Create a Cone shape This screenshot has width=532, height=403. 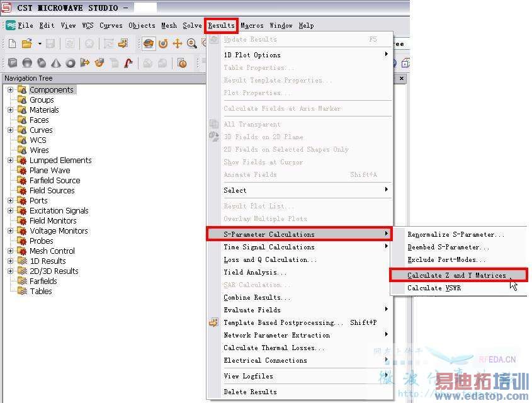tap(56, 63)
